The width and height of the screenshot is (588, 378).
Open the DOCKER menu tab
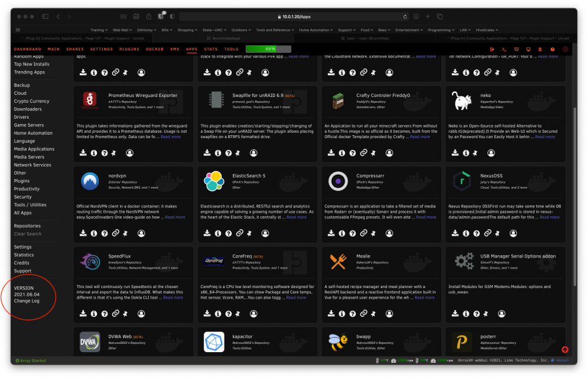click(155, 49)
